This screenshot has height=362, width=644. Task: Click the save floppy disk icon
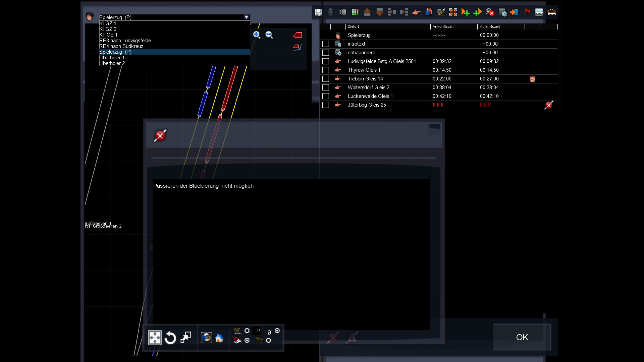[x=318, y=12]
